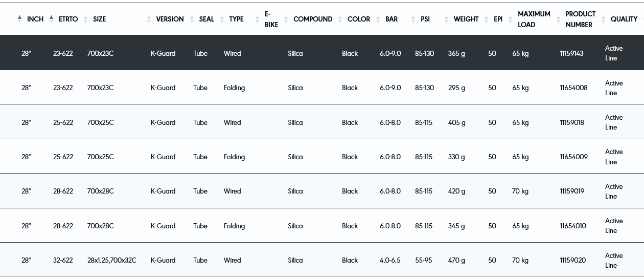
Task: Click the SEAL column header label
Action: pyautogui.click(x=206, y=19)
